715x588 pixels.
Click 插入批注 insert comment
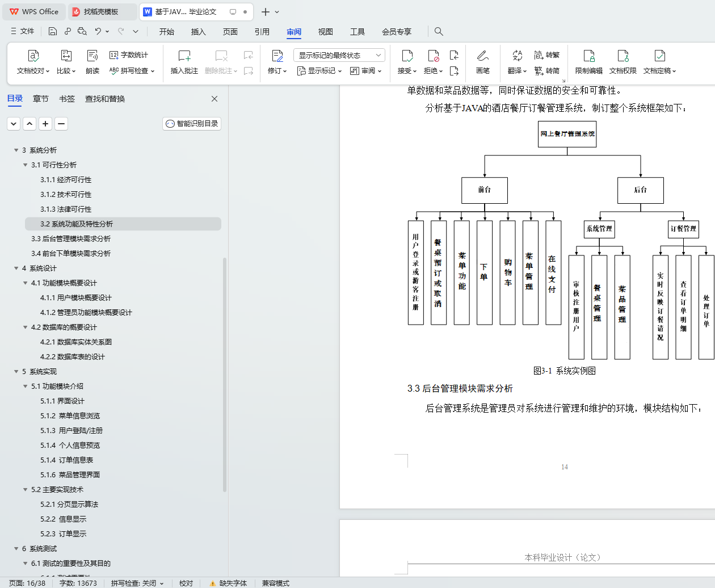[x=184, y=62]
